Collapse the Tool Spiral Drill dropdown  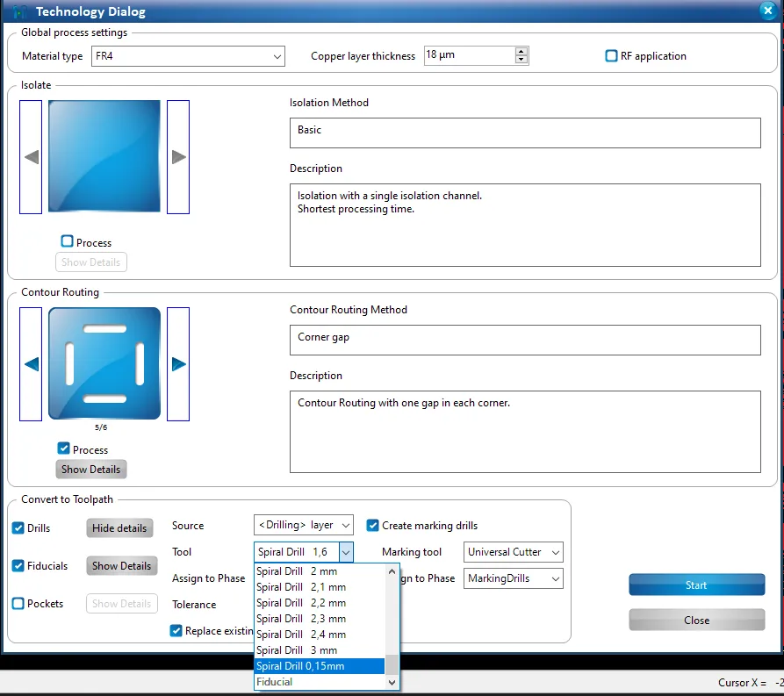[346, 552]
